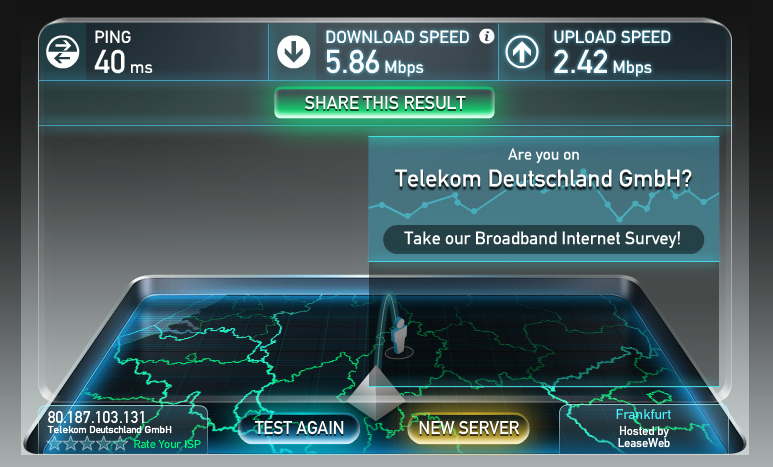
Task: Click Telekom Deutschland GmbH survey heading
Action: point(543,179)
